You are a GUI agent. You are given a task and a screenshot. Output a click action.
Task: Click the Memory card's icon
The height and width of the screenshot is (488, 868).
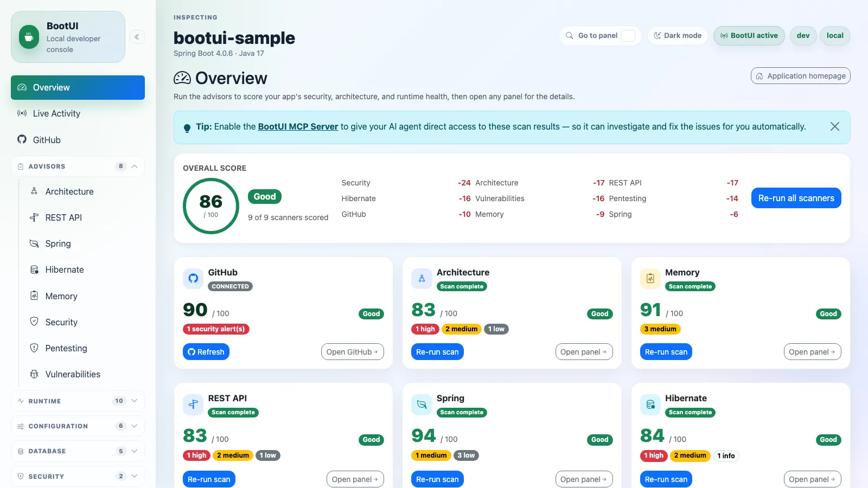650,279
